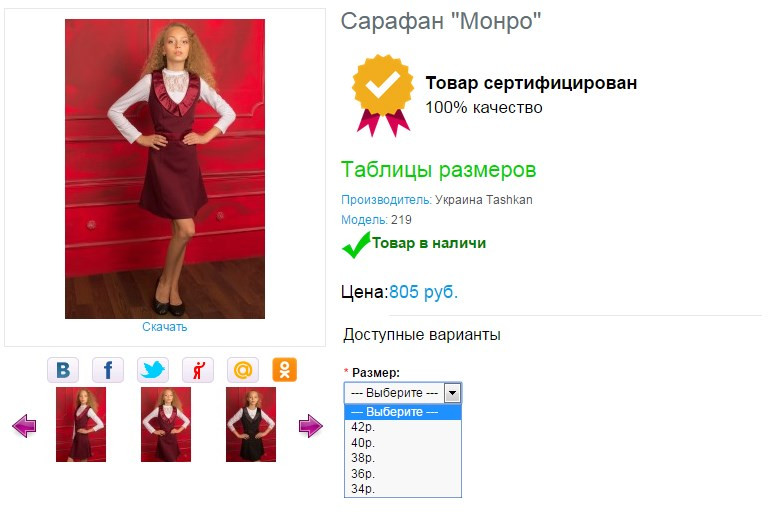Share on Odnoklassniki orange icon
Screen dimensions: 771x529
(285, 370)
